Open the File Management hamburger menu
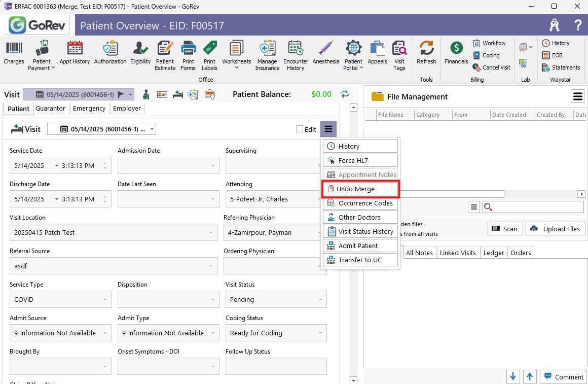This screenshot has width=588, height=384. tap(577, 96)
